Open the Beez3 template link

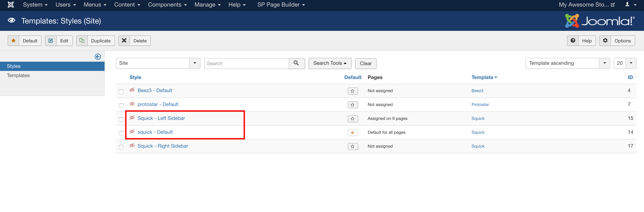coord(477,91)
